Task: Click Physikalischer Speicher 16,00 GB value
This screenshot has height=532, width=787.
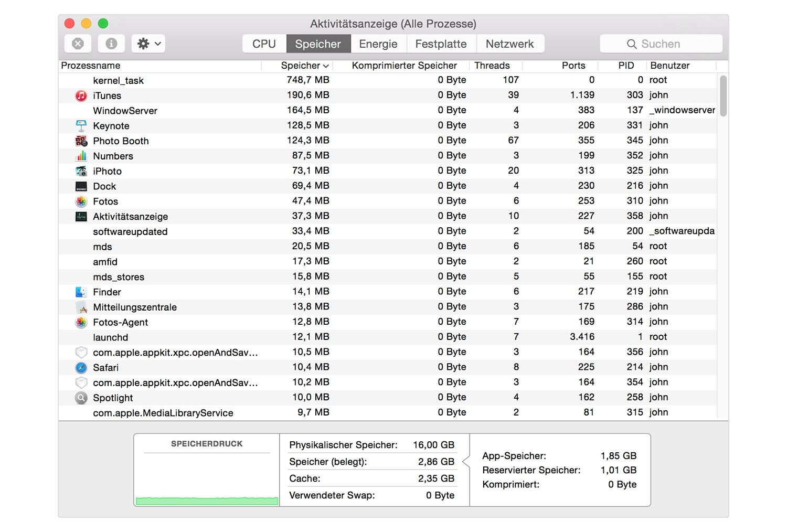Action: point(433,445)
